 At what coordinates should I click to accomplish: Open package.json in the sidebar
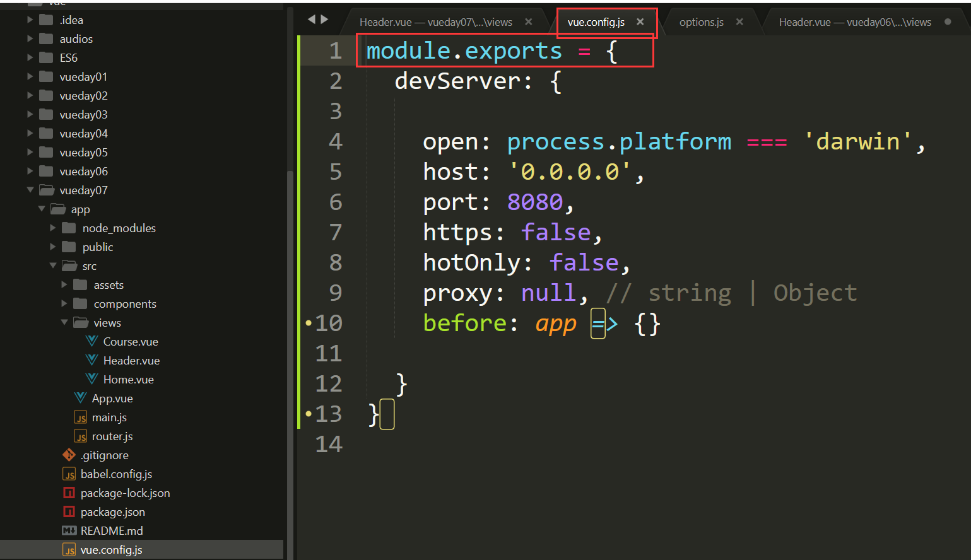coord(113,511)
